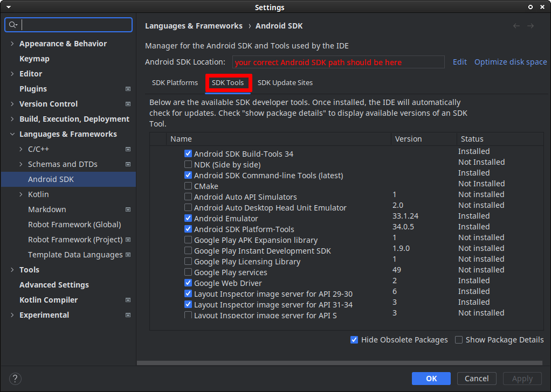Viewport: 551px width, 392px height.
Task: Click version value 34.0.5
Action: tap(403, 227)
